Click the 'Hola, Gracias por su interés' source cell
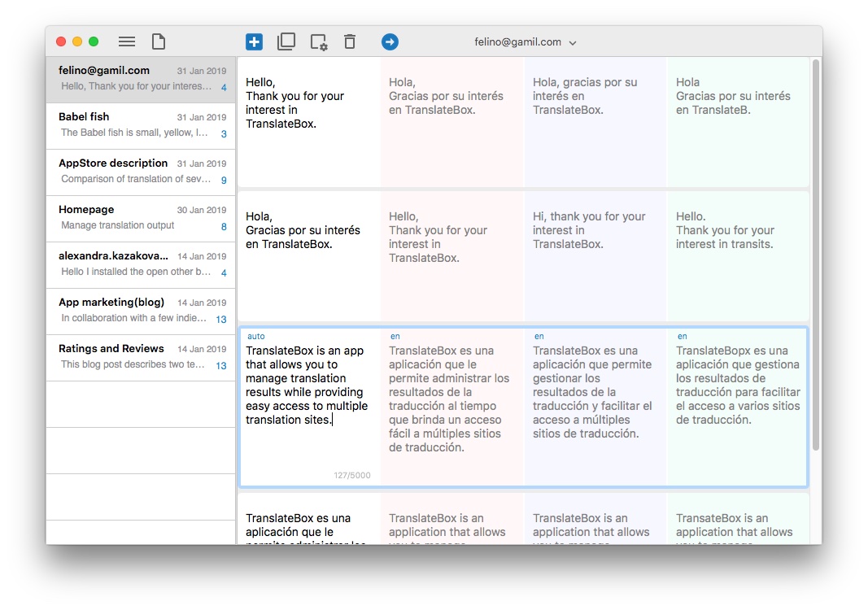Screen dimensions: 868x610 [x=308, y=230]
